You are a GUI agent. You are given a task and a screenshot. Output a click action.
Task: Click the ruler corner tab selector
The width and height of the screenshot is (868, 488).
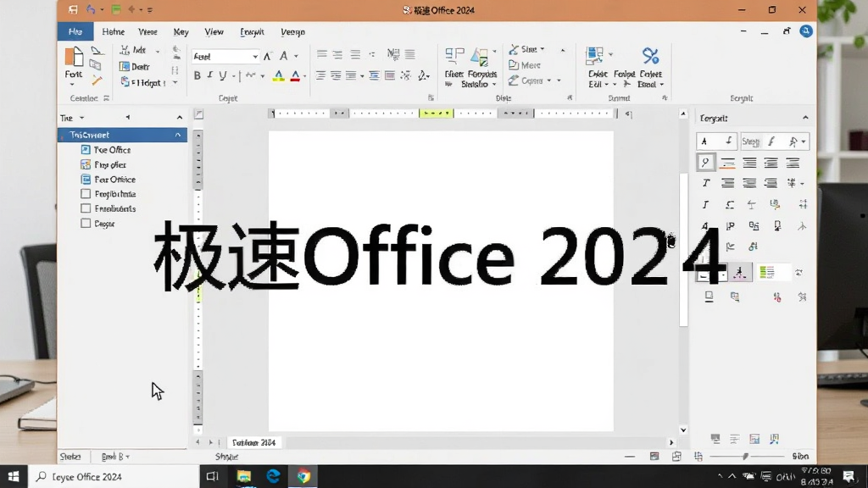(x=198, y=114)
